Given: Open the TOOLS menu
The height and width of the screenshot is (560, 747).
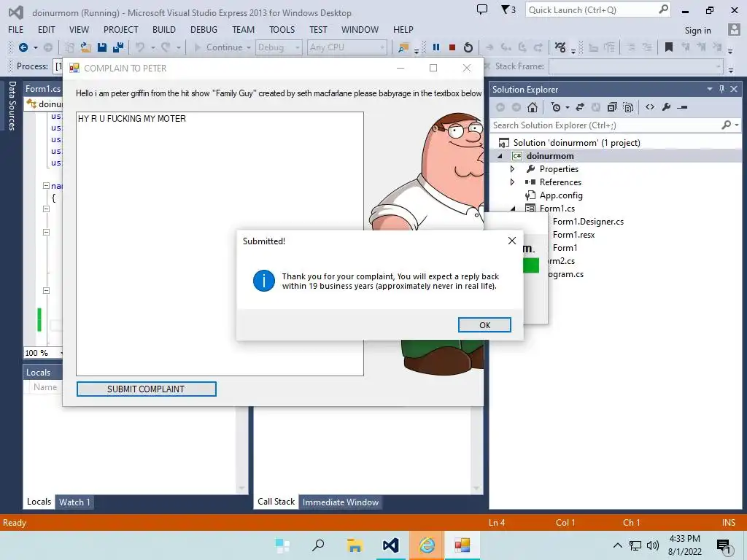Looking at the screenshot, I should point(282,29).
